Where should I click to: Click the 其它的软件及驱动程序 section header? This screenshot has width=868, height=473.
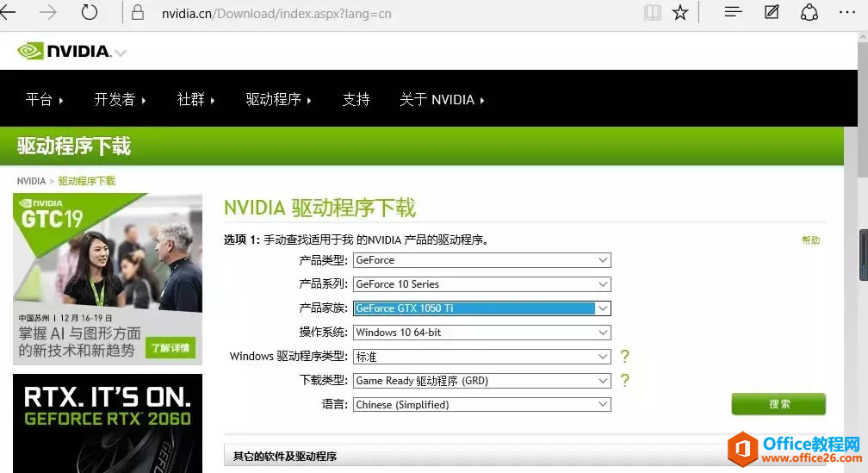pos(284,457)
